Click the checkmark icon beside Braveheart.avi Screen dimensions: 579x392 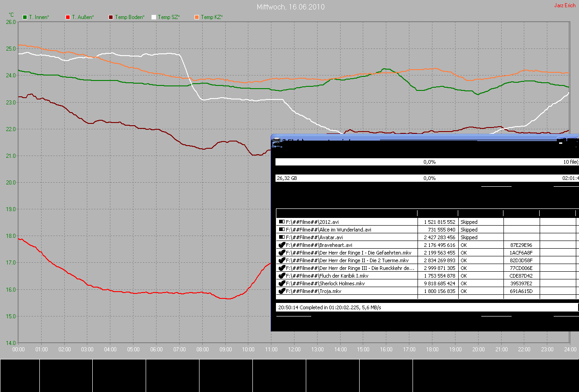(x=282, y=245)
